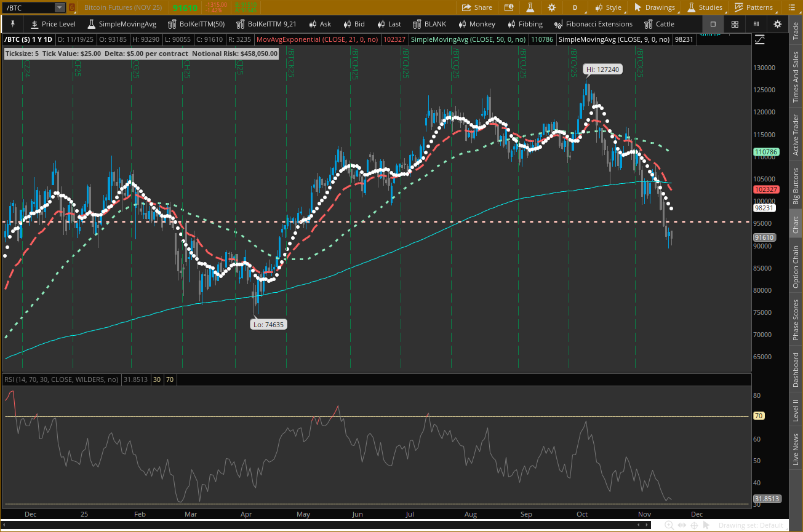Click the Share button

[x=477, y=7]
